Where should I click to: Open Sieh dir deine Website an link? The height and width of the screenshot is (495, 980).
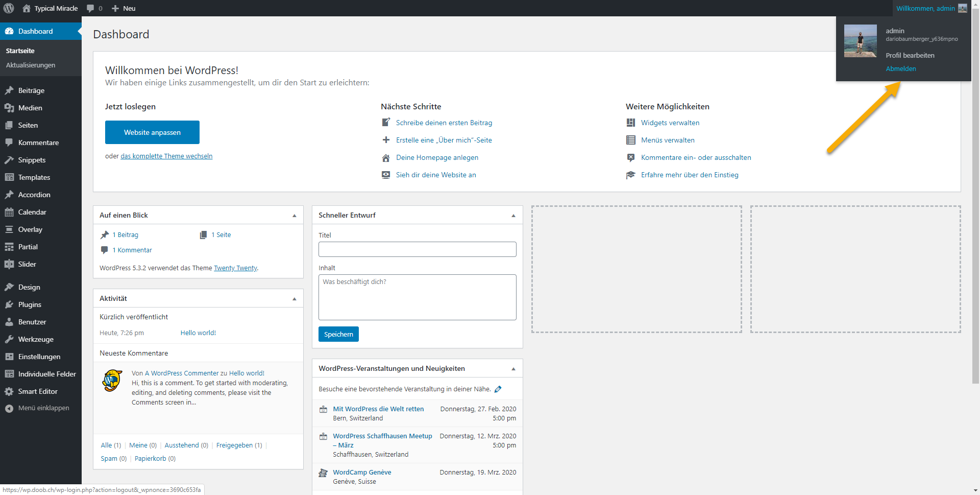pyautogui.click(x=436, y=175)
